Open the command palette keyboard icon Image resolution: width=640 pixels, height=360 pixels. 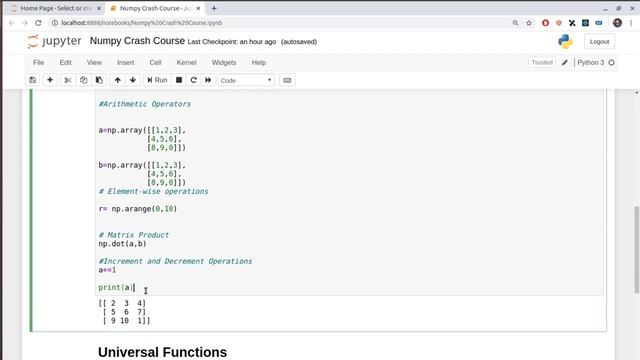(287, 80)
